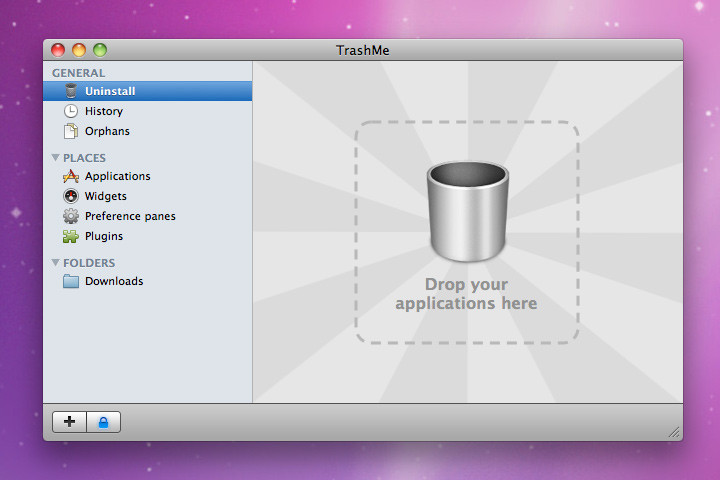
Task: Collapse the FOLDERS section triangle
Action: tap(56, 262)
